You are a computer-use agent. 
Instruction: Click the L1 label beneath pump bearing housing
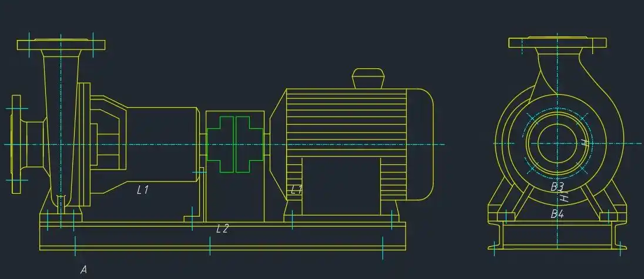click(142, 190)
